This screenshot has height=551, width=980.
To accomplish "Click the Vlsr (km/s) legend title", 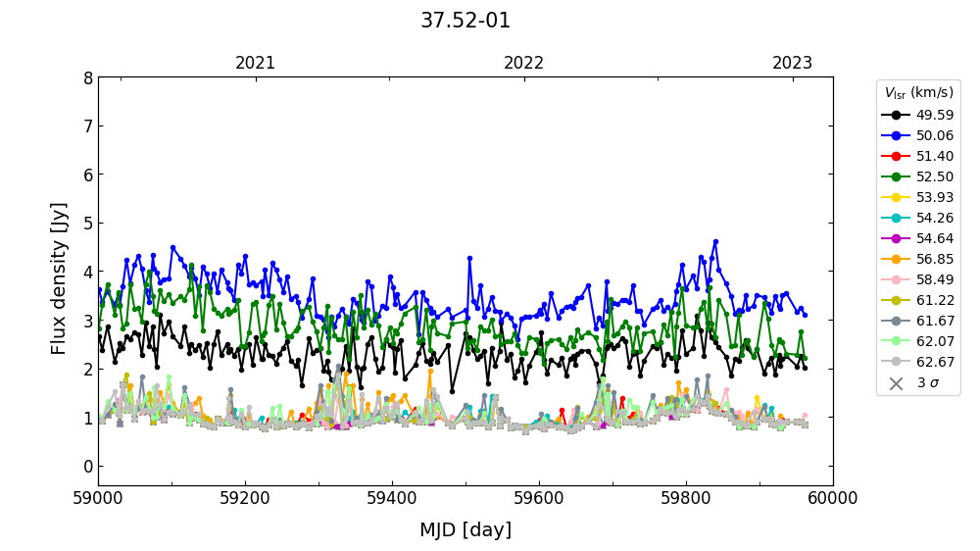I will click(x=918, y=93).
